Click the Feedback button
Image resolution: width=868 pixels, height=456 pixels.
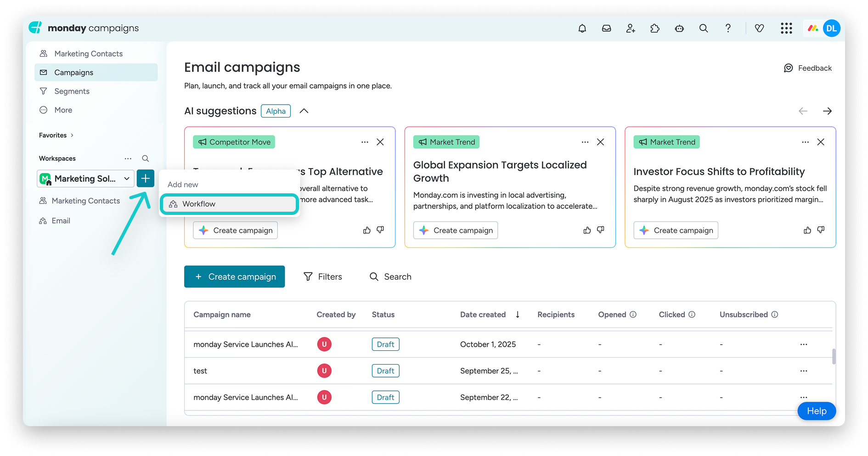[x=808, y=68]
